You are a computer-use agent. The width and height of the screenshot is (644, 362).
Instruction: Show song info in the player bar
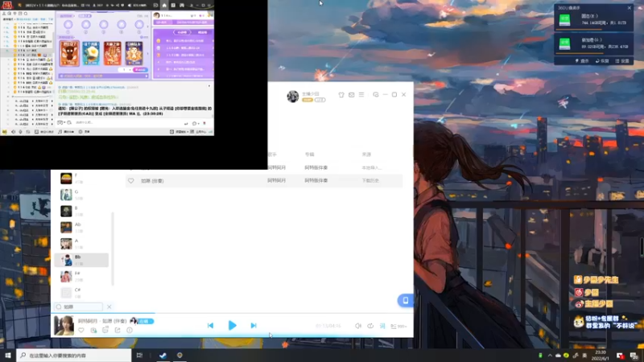tap(130, 330)
